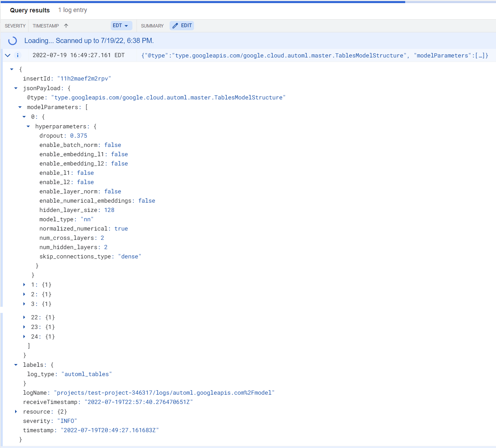Screen dimensions: 496x448
Task: Click the info icon on the log entry
Action: point(17,55)
